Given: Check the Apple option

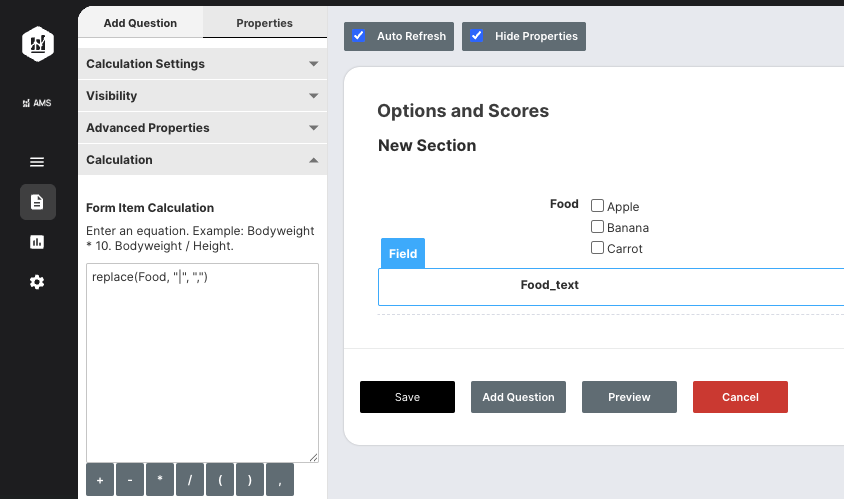Looking at the screenshot, I should 597,206.
